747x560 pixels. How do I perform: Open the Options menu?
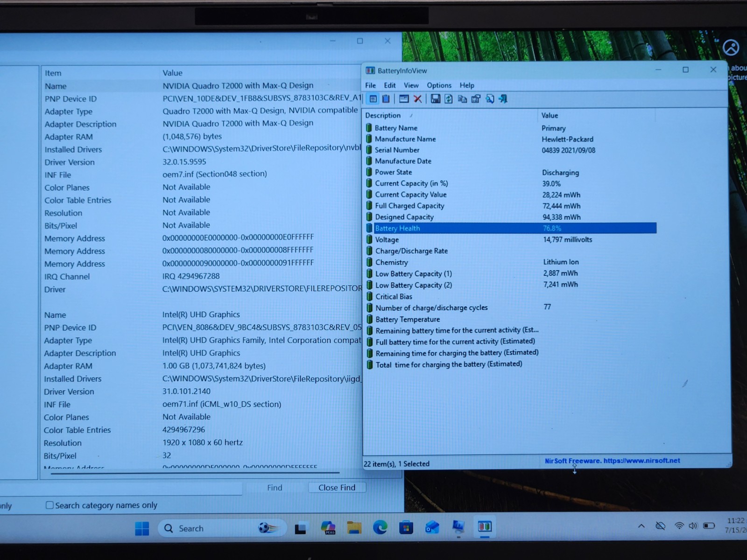(439, 85)
